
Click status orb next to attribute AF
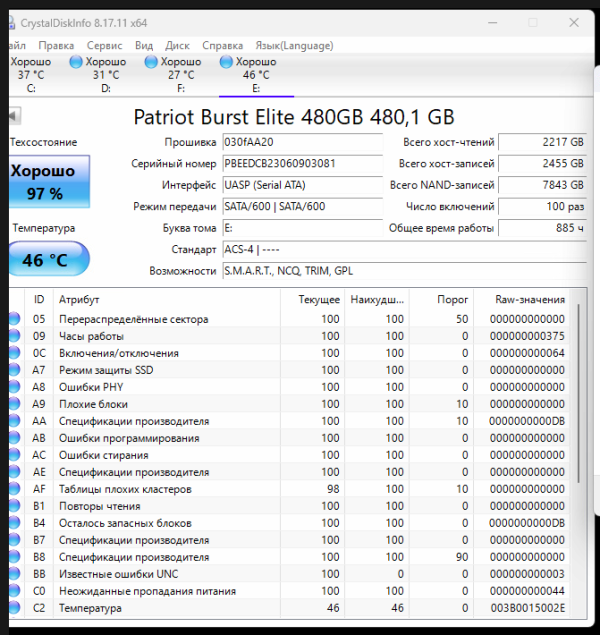click(x=14, y=489)
